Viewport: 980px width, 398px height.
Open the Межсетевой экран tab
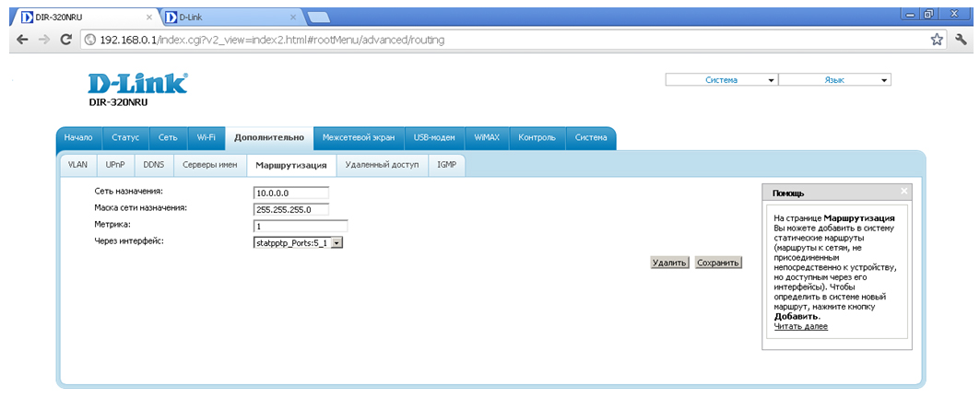[358, 138]
